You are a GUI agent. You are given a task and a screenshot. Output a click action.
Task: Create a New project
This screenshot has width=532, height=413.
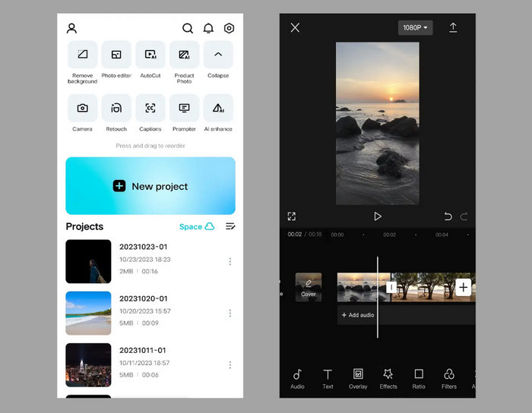(150, 186)
